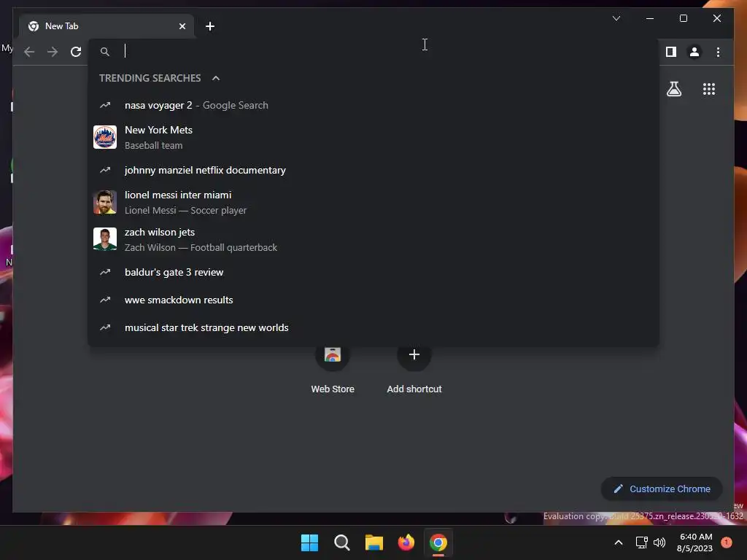Select the New Tab tab
Screen dimensions: 747x560
(x=107, y=26)
